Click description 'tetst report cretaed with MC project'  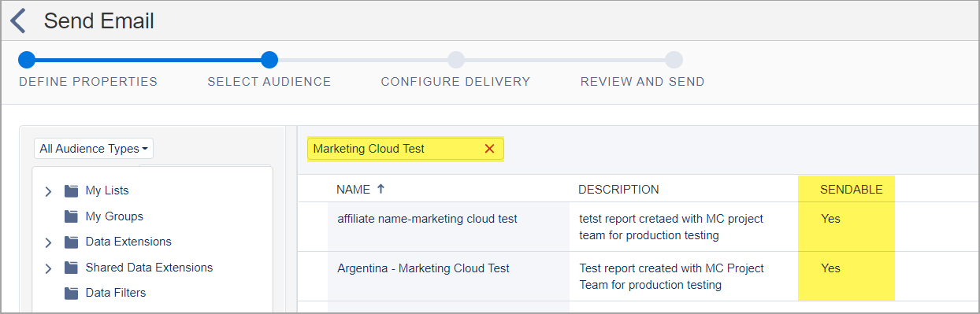pos(671,219)
